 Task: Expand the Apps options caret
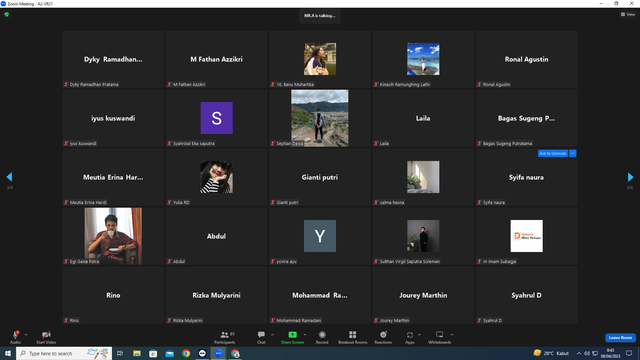[x=419, y=335]
